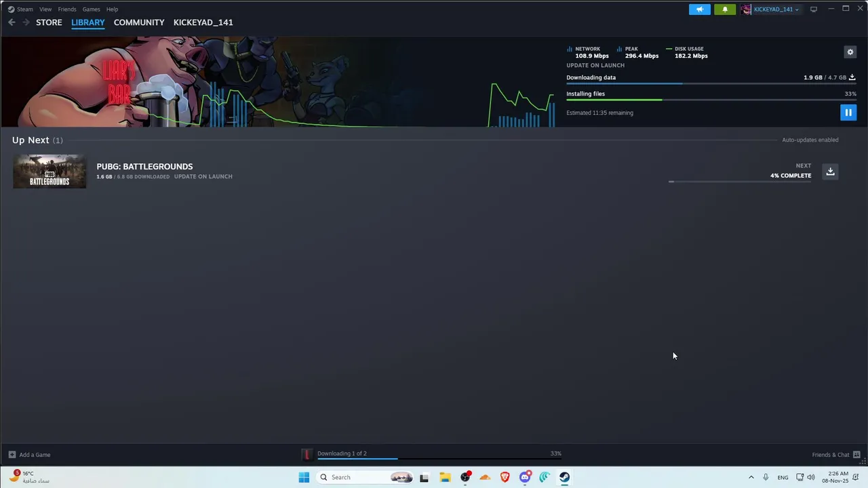Open the Help menu
This screenshot has width=868, height=488.
112,9
